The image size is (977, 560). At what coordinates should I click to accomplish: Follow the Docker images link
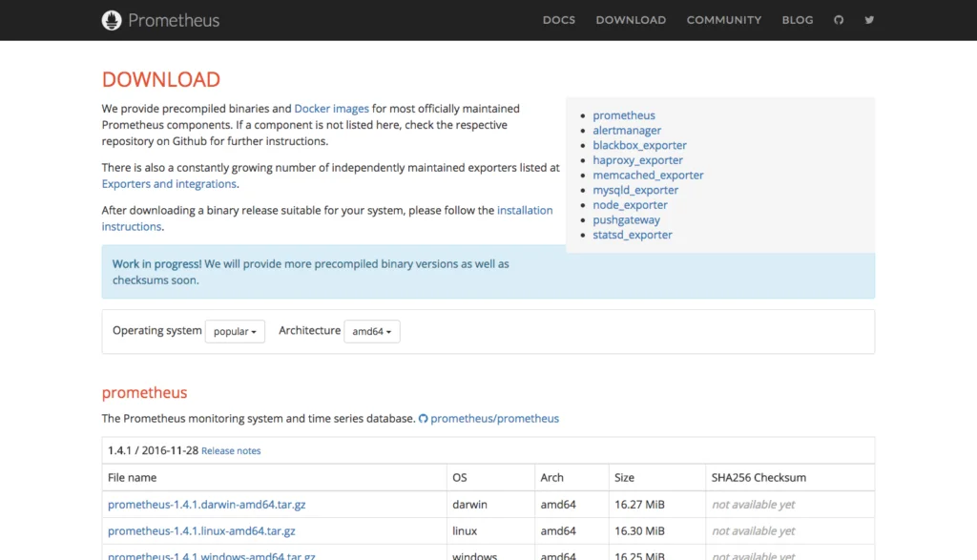coord(331,109)
